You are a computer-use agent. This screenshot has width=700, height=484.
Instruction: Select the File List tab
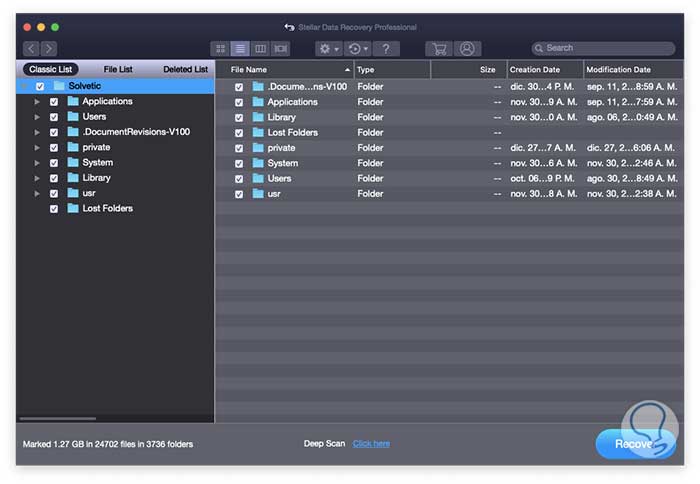(118, 69)
